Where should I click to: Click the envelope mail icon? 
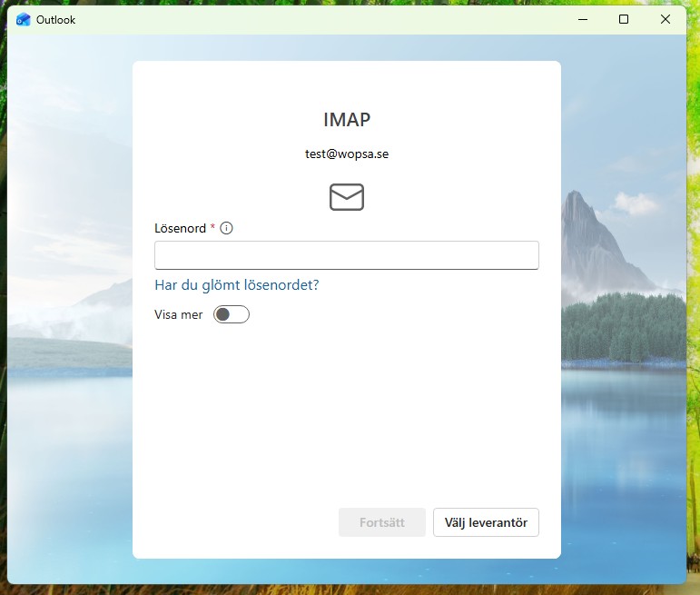(x=347, y=197)
